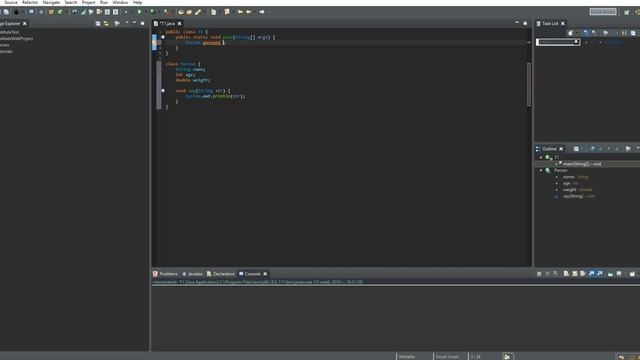Maximize the Package Explorer panel
Viewport: 640px width, 360px height.
point(142,23)
